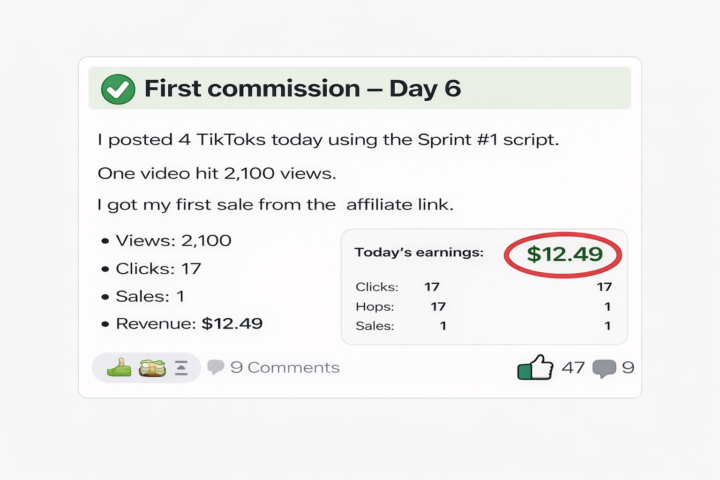Click the third reaction icon in pill
This screenshot has height=480, width=720.
tap(181, 367)
